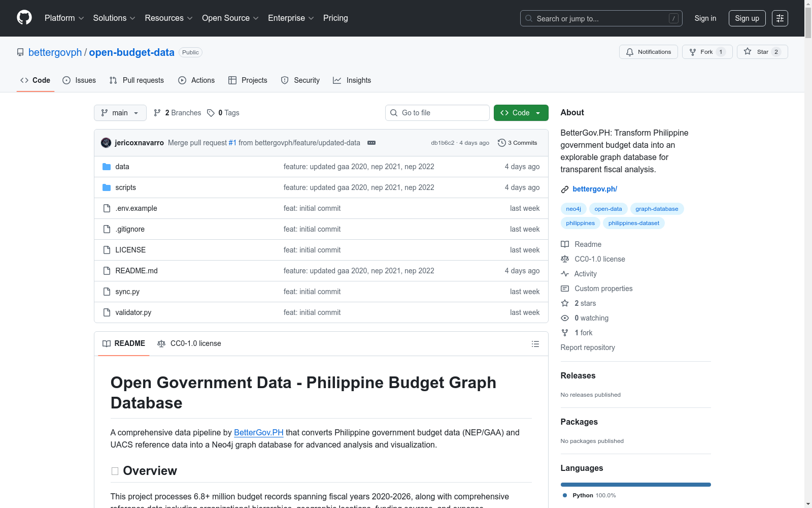Switch to the Issues tab
This screenshot has height=508, width=812.
[x=79, y=80]
